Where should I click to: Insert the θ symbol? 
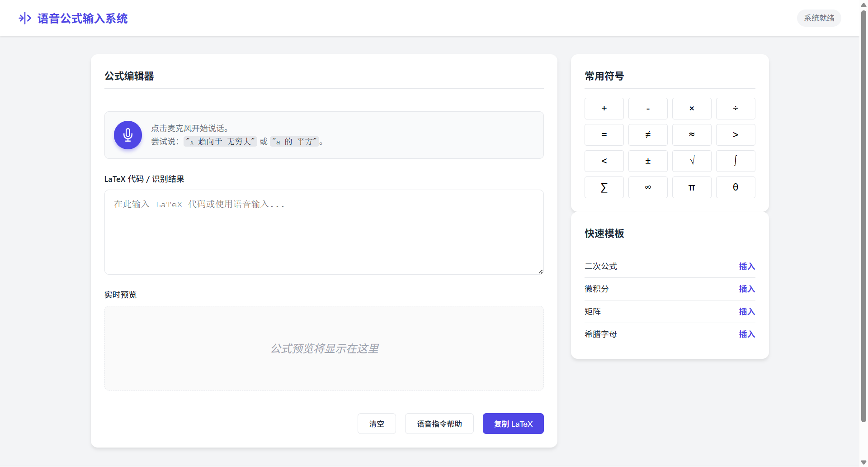coord(735,187)
